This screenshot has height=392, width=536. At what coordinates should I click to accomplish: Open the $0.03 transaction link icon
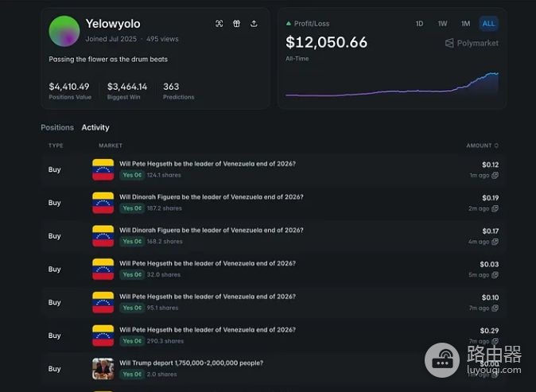click(495, 275)
